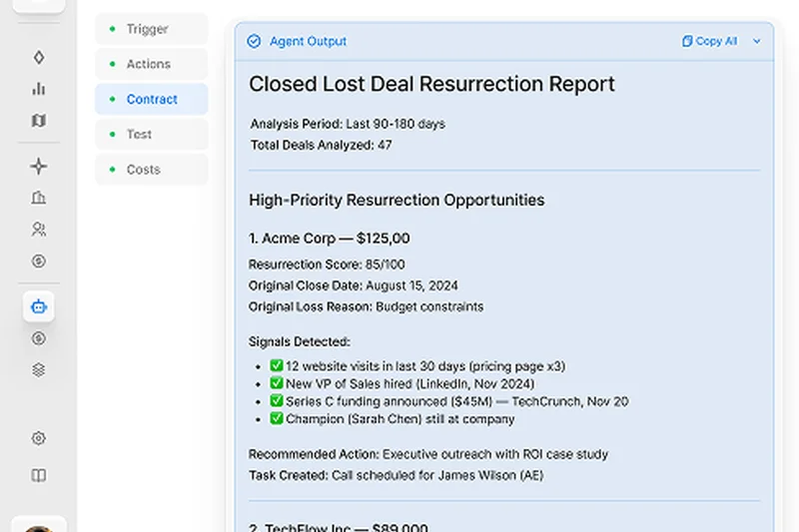The height and width of the screenshot is (532, 799).
Task: Open the people contacts icon
Action: [39, 230]
